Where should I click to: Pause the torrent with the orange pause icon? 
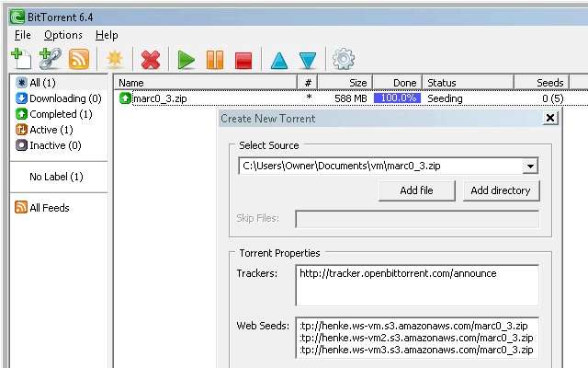click(215, 60)
